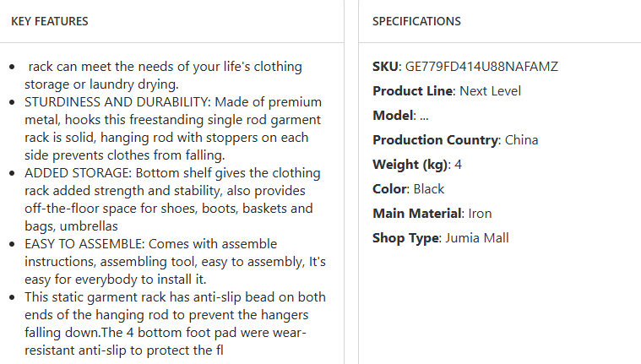The height and width of the screenshot is (364, 641).
Task: Click the Product Line label
Action: tap(413, 91)
